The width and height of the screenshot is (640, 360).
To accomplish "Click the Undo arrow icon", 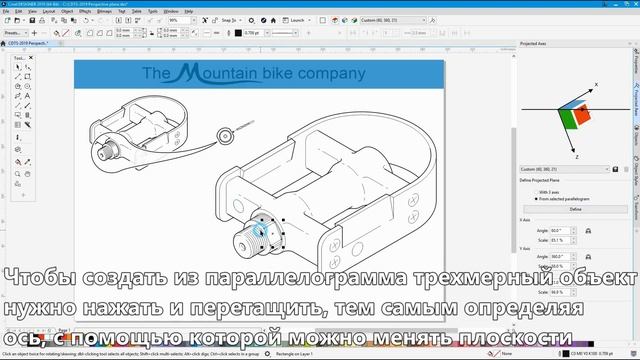I will pyautogui.click(x=86, y=20).
